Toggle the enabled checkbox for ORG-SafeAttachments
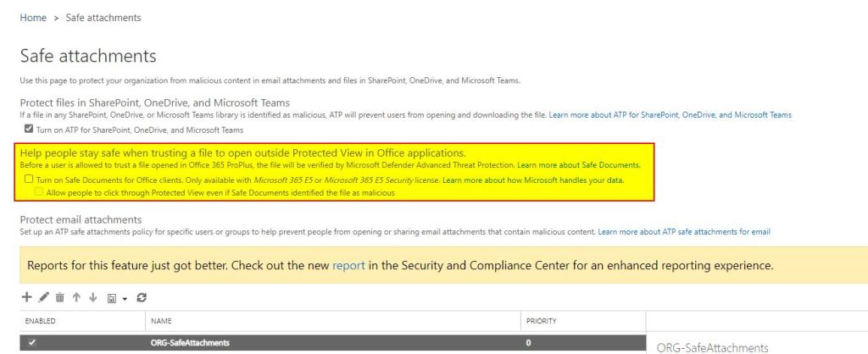Image resolution: width=868 pixels, height=354 pixels. coord(31,343)
